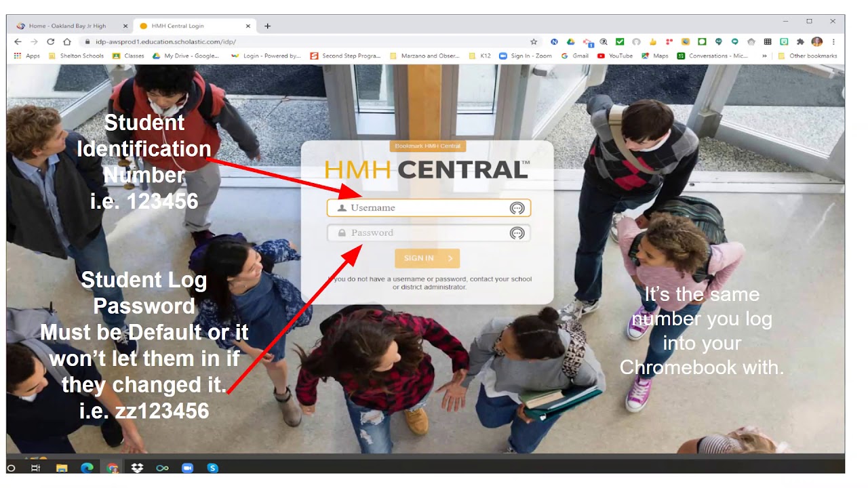Open the Apps bookmark shortcut
Screen dimensions: 868x488
tap(27, 56)
